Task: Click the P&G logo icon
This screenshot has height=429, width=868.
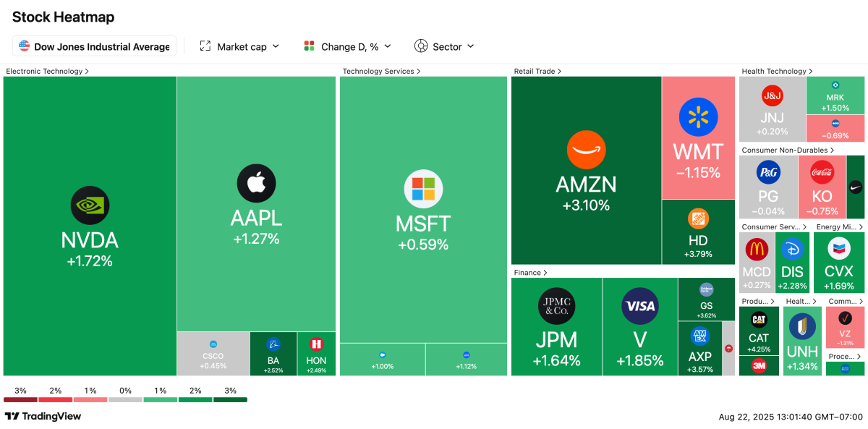Action: [768, 172]
